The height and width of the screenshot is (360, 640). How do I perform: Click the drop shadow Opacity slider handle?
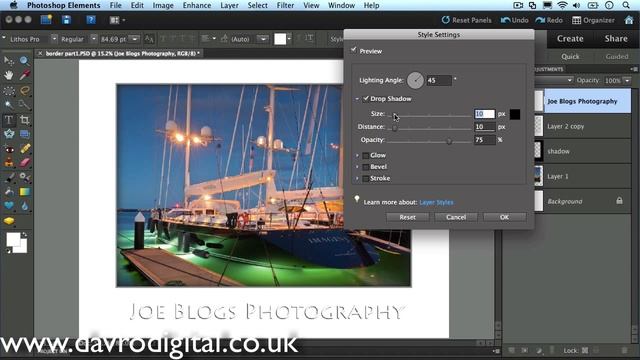449,141
